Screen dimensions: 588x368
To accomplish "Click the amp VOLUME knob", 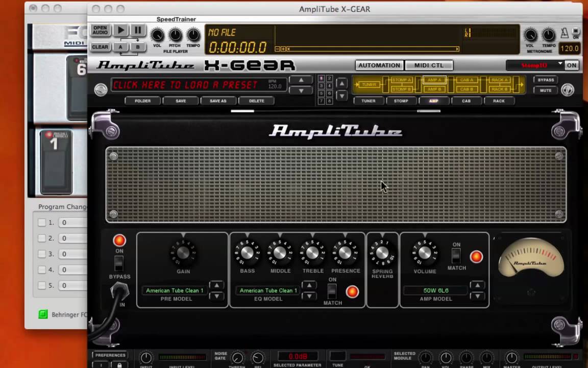I will click(x=425, y=252).
